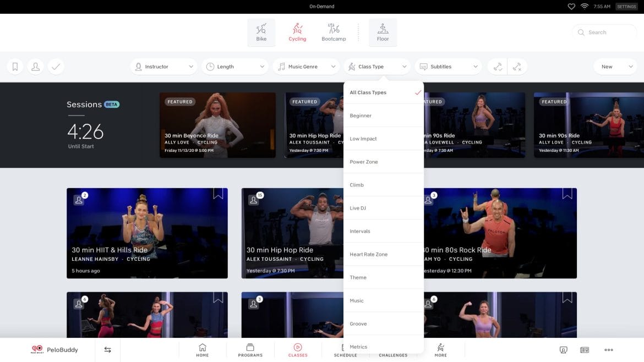Toggle the arrows-with-checkmark filter icon

click(498, 67)
